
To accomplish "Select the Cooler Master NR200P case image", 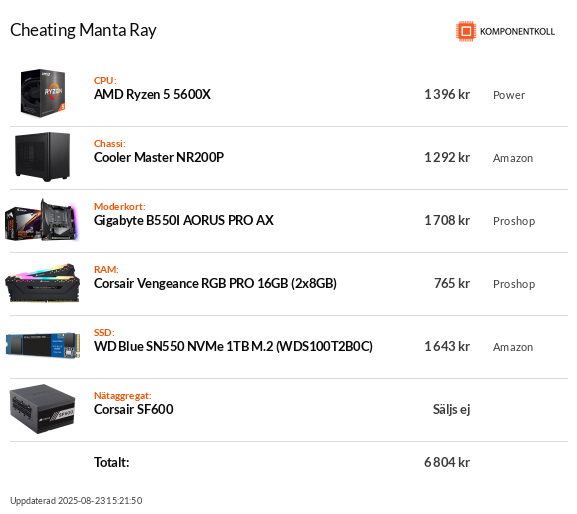I will pos(43,157).
